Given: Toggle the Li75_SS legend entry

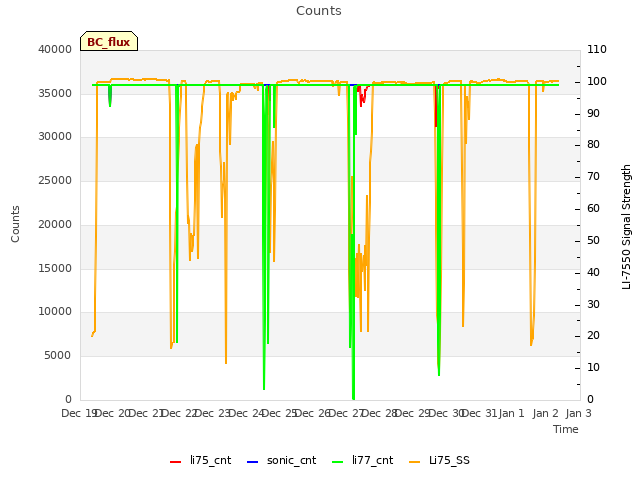Looking at the screenshot, I should click(x=439, y=460).
